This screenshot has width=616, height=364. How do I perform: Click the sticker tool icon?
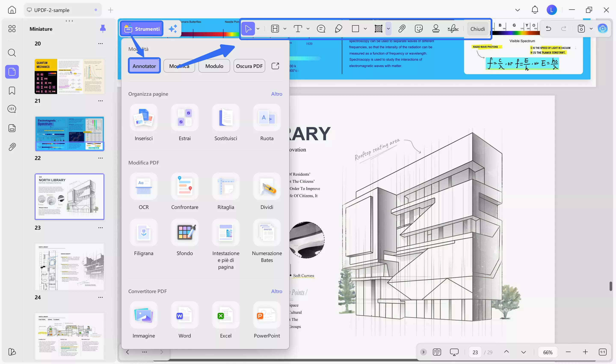click(418, 29)
